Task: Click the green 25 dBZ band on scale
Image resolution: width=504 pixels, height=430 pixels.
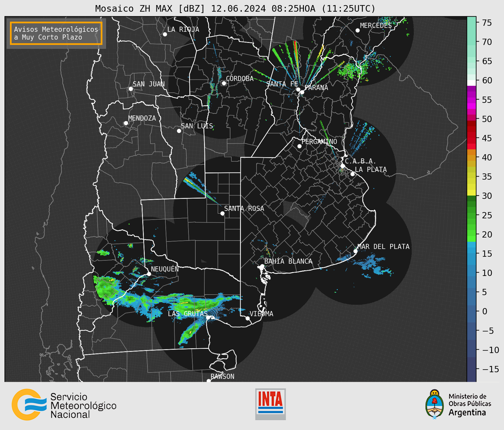Action: tap(471, 215)
